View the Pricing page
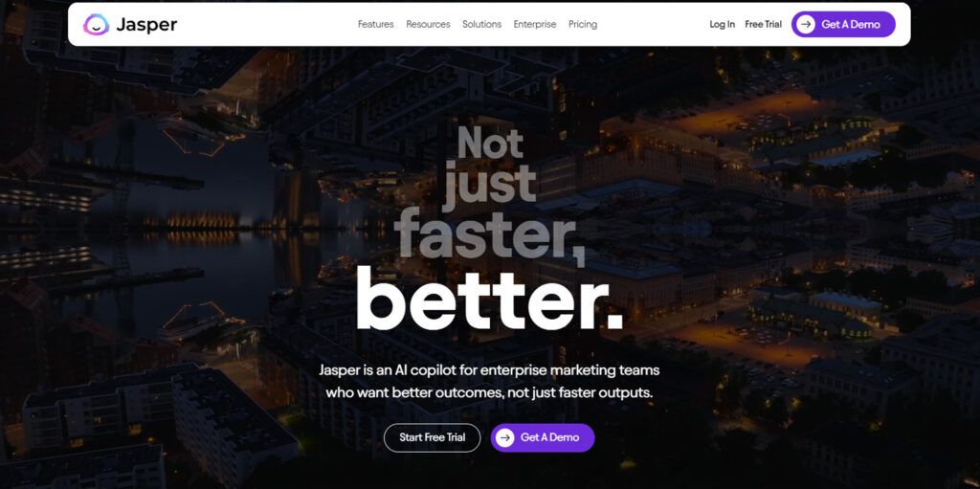Viewport: 980px width, 489px height. point(583,24)
